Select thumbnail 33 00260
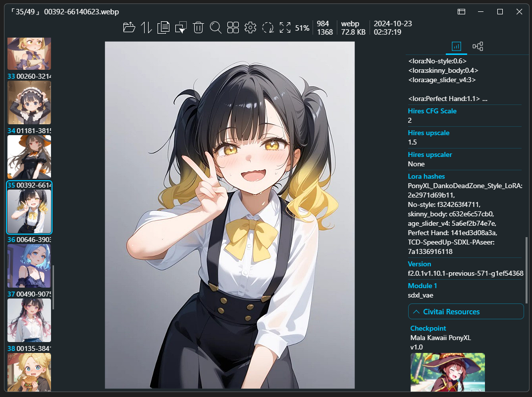The height and width of the screenshot is (397, 532). click(29, 102)
